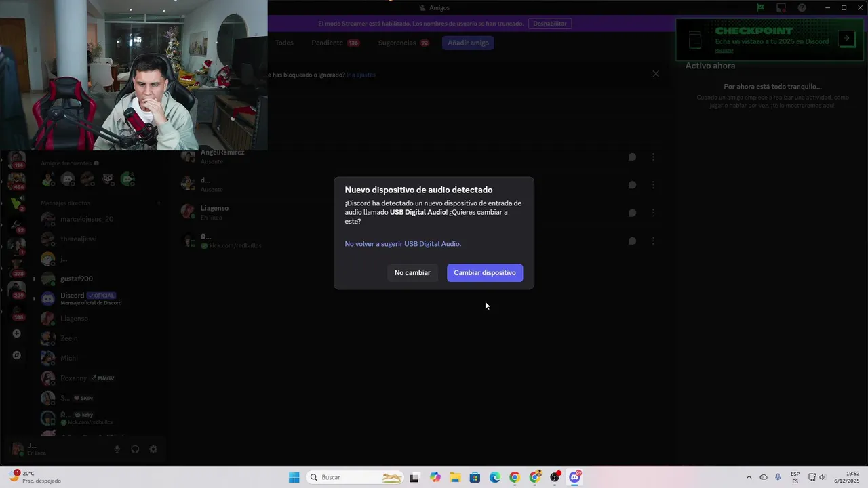Add a server with plus icon
The height and width of the screenshot is (488, 868).
pos(17,333)
